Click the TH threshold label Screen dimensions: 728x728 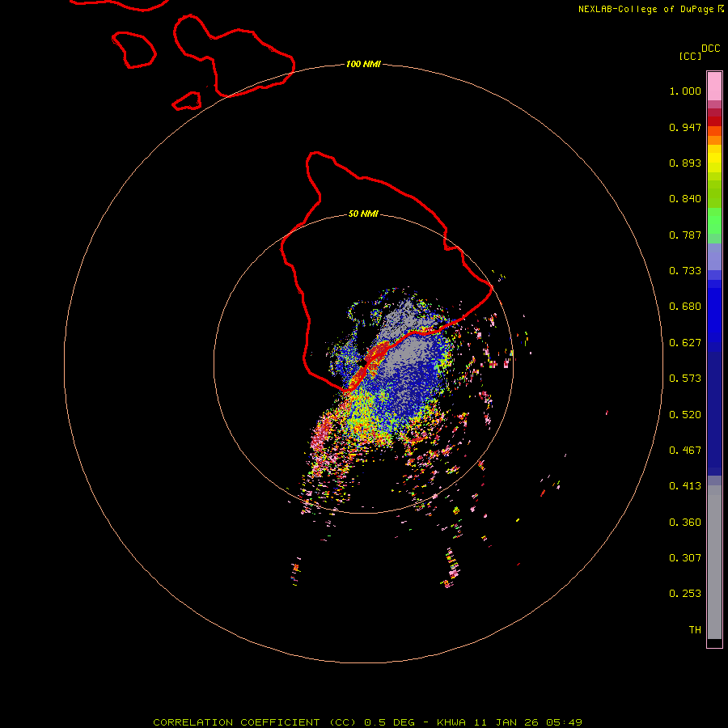(695, 630)
